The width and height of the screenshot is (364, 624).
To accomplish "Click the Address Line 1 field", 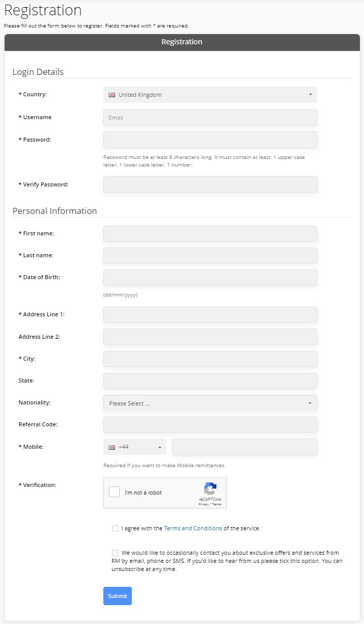I will [x=210, y=314].
